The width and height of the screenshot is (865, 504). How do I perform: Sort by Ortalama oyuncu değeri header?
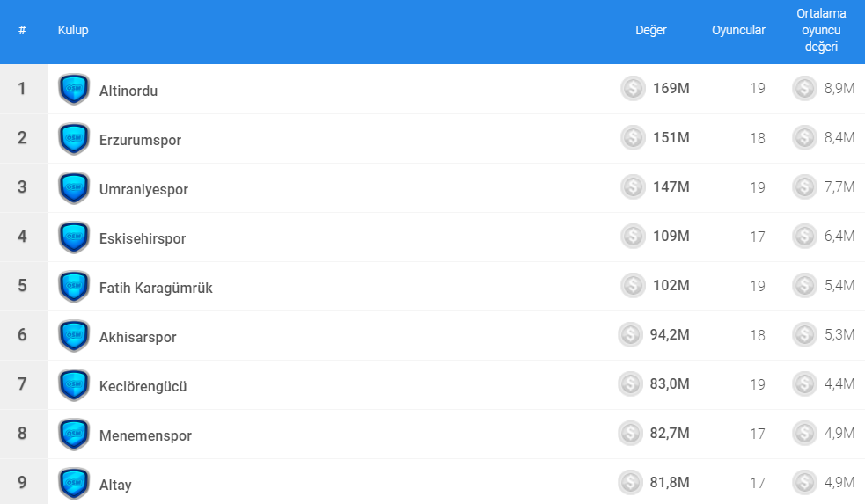pos(821,30)
